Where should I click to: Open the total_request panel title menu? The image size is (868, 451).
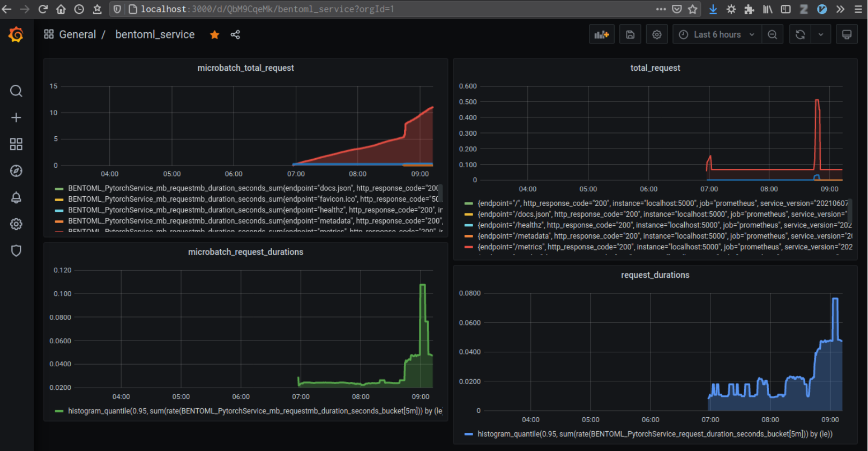pos(655,68)
